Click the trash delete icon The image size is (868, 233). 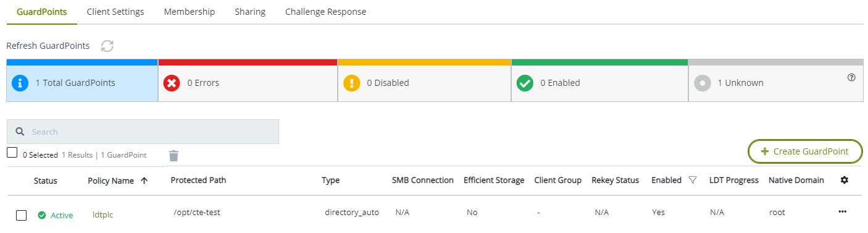pyautogui.click(x=174, y=156)
